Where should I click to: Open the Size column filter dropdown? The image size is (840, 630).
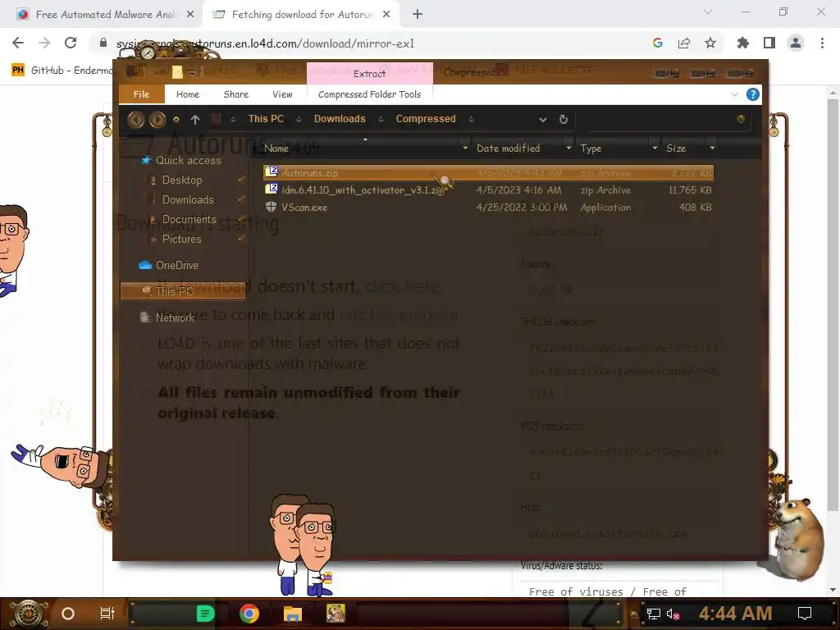tap(711, 148)
